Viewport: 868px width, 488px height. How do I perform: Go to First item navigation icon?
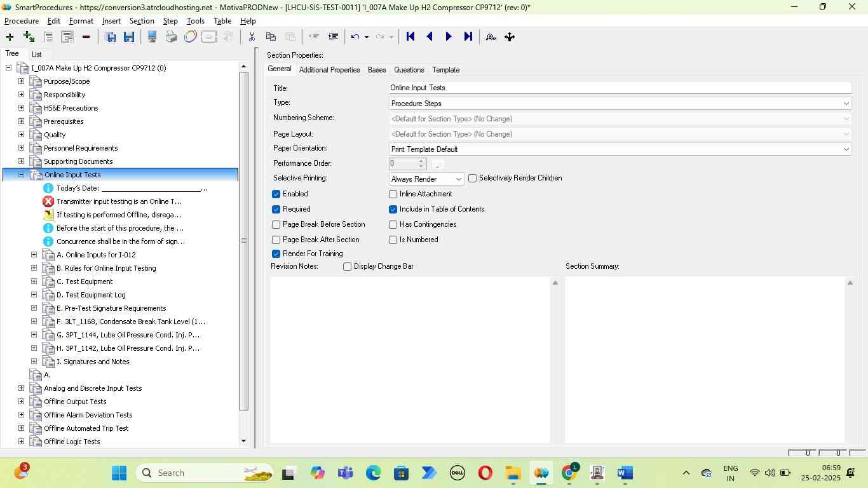click(410, 37)
